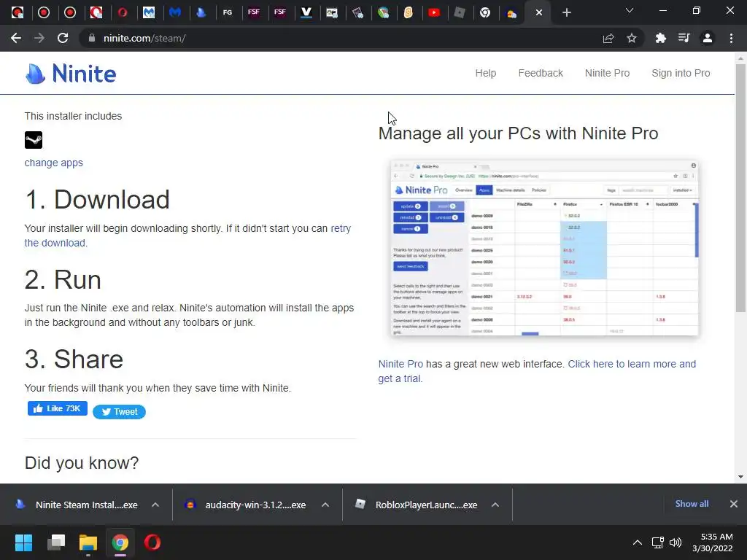Open a new browser tab
The image size is (747, 560).
pyautogui.click(x=566, y=13)
